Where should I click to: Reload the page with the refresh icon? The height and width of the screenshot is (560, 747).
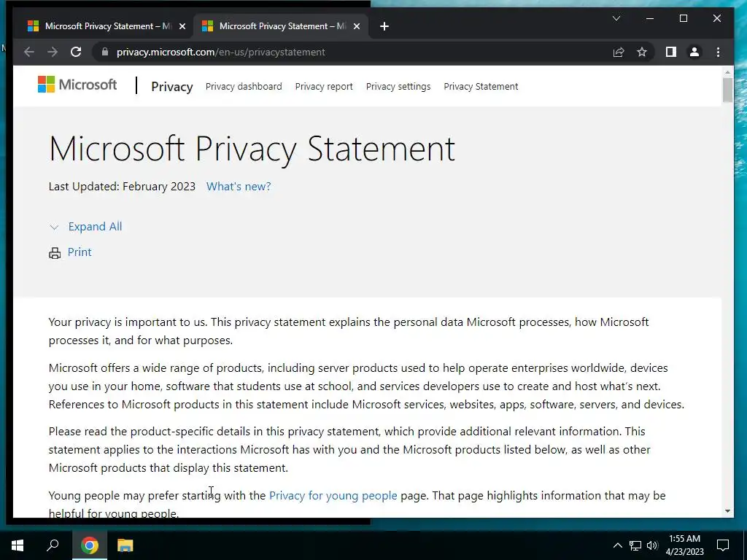pos(76,52)
